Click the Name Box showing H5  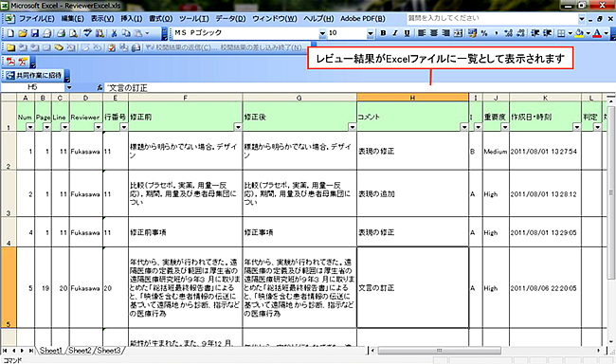[32, 87]
